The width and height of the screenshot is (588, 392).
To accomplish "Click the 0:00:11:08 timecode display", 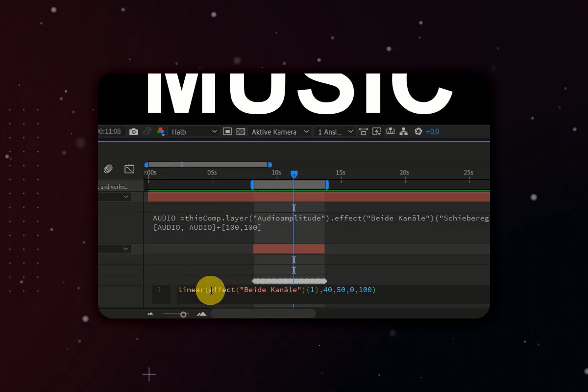I will coord(110,132).
